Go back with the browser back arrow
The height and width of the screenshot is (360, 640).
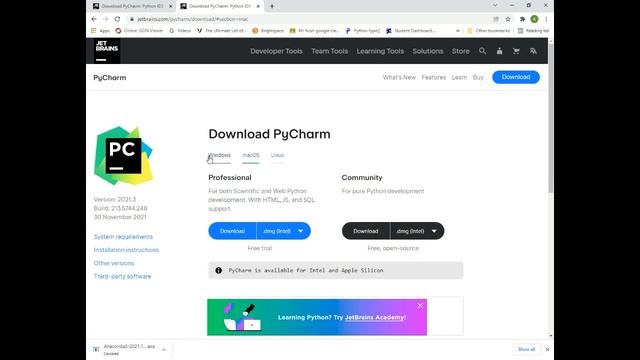click(94, 19)
